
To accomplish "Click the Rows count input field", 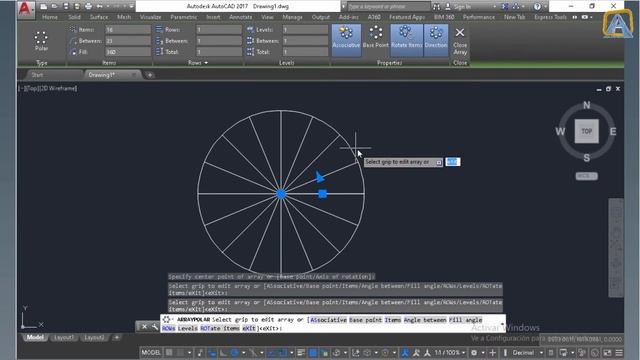I will 219,30.
